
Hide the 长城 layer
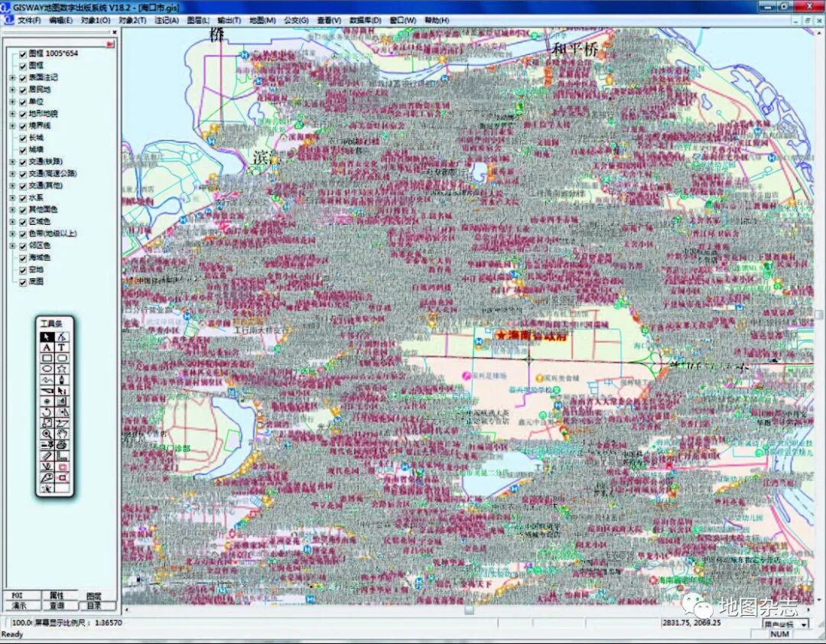click(23, 138)
